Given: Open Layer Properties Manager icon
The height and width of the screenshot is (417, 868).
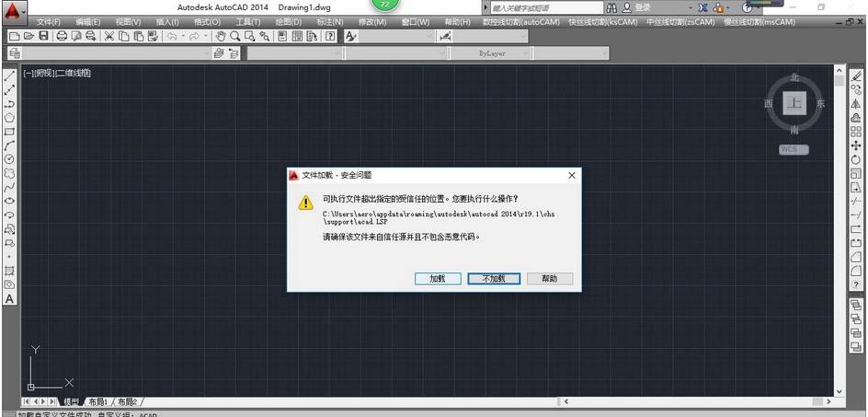Looking at the screenshot, I should pos(15,53).
